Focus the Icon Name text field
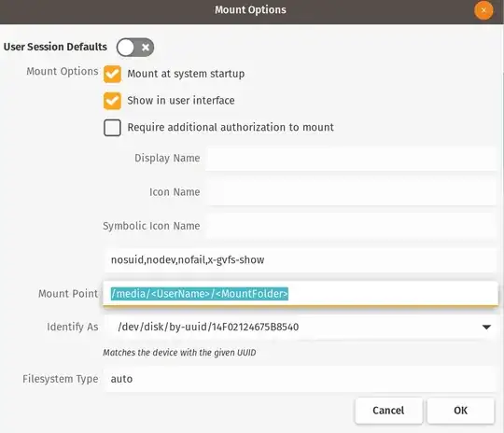This screenshot has height=433, width=504. [351, 192]
